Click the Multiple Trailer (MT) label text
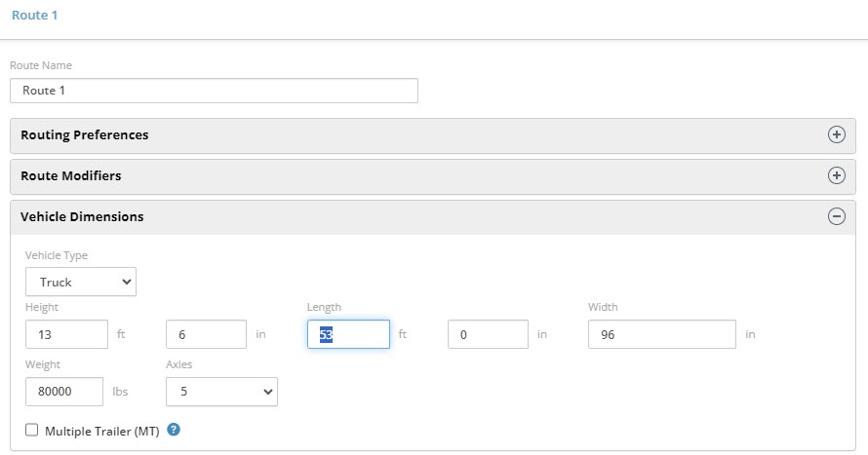Viewport: 868px width, 455px height. pyautogui.click(x=101, y=431)
